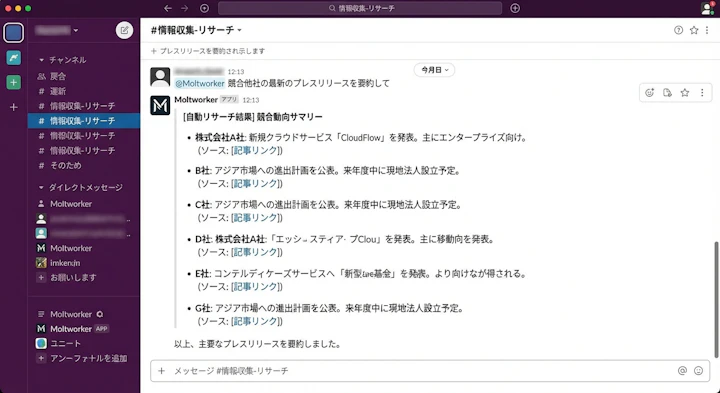Open the 記事リンク under the G社 item

point(255,321)
